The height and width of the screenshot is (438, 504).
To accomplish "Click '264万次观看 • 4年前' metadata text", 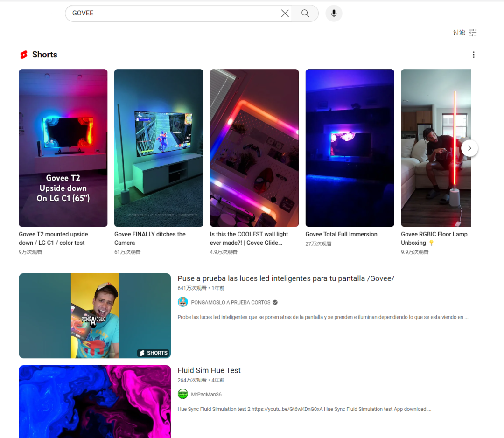I will tap(201, 380).
